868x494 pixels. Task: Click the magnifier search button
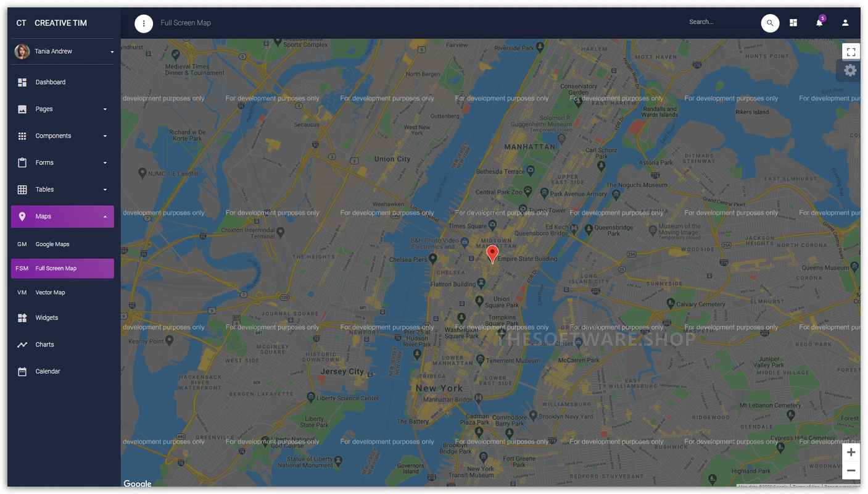(770, 23)
